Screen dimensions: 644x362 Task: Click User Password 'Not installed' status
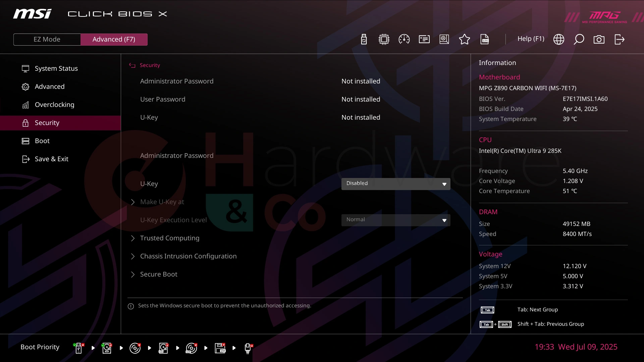point(361,99)
